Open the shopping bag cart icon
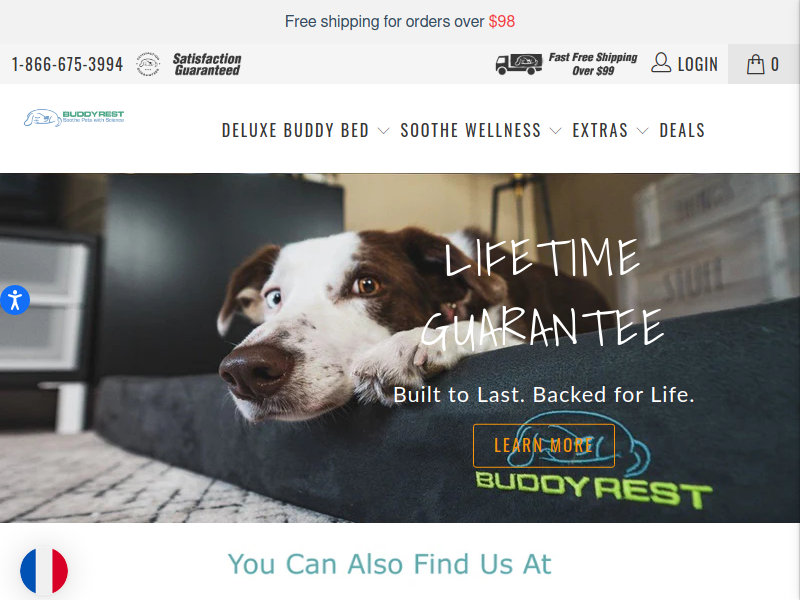 [755, 64]
